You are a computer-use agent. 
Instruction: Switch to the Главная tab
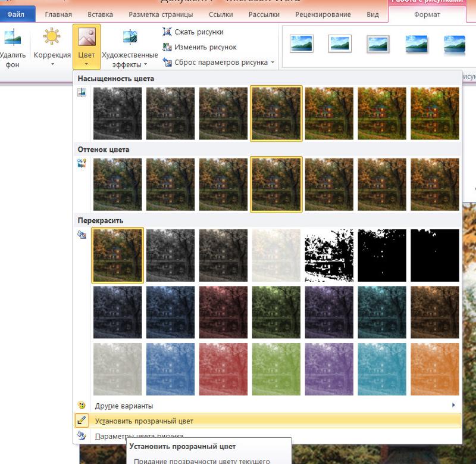[x=58, y=14]
